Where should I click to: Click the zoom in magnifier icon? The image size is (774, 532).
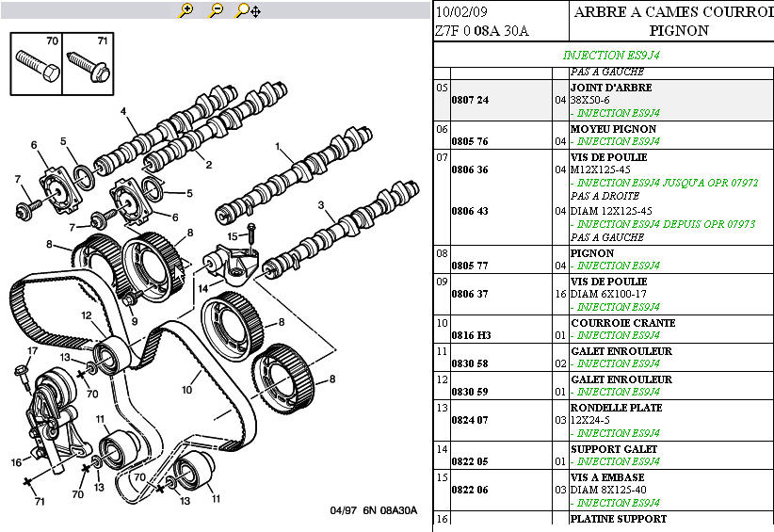click(186, 10)
